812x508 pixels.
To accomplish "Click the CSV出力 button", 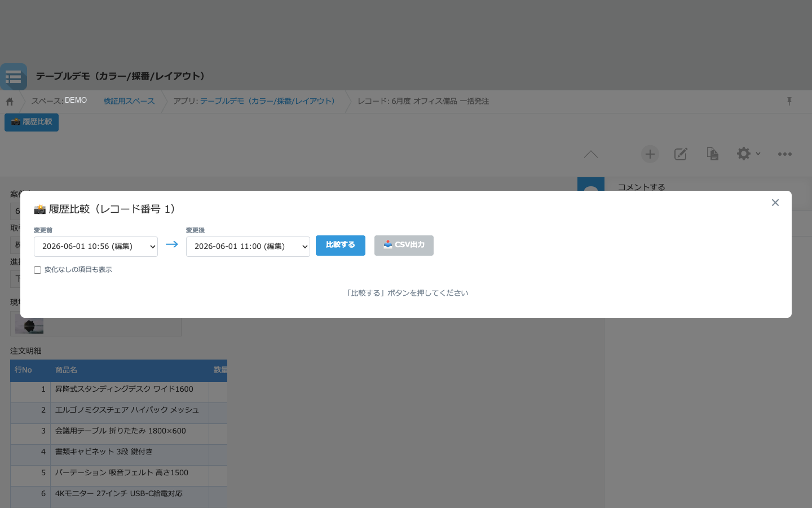I will point(404,246).
